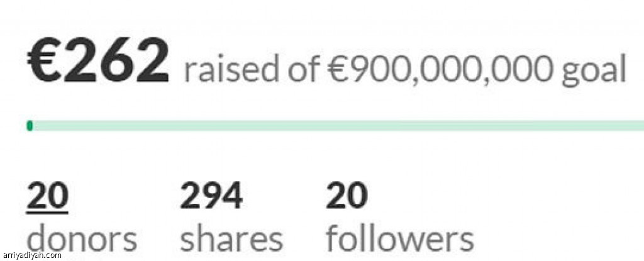Click the green filled start of progress bar

pos(30,126)
